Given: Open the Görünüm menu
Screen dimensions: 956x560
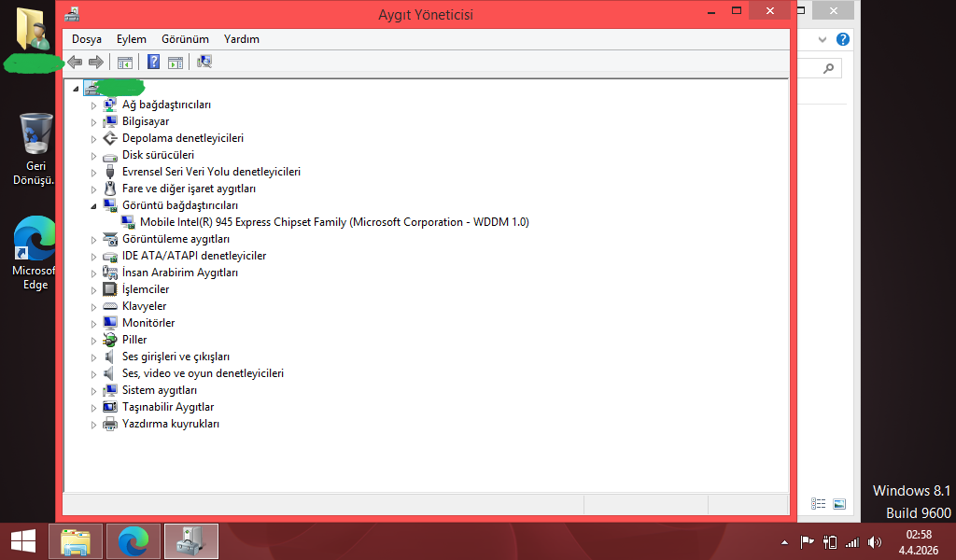Looking at the screenshot, I should [186, 39].
